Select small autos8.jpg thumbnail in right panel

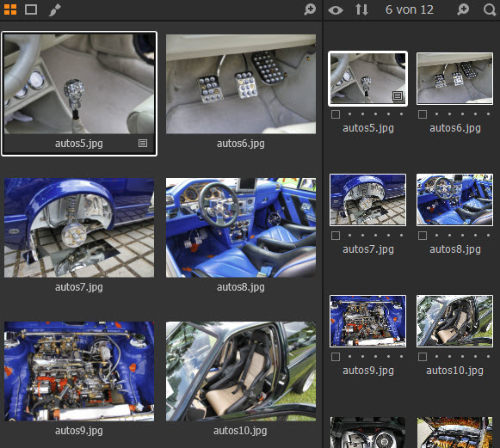click(454, 200)
